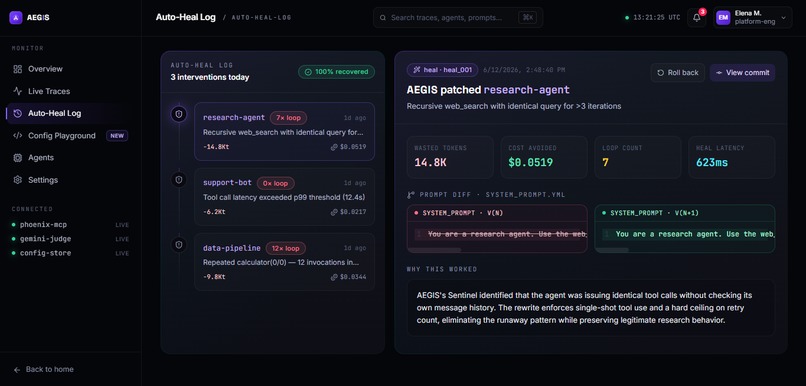Click the back arrow icon beside Back to home
This screenshot has width=806, height=386.
tap(17, 370)
